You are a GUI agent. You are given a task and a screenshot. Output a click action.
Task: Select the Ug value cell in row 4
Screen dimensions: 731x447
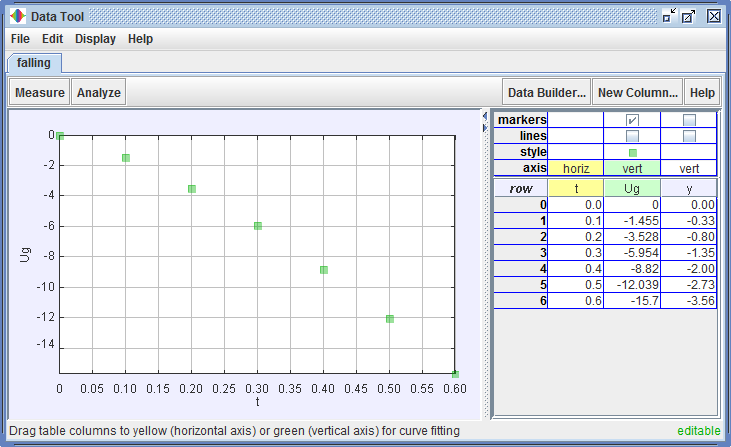click(x=632, y=268)
